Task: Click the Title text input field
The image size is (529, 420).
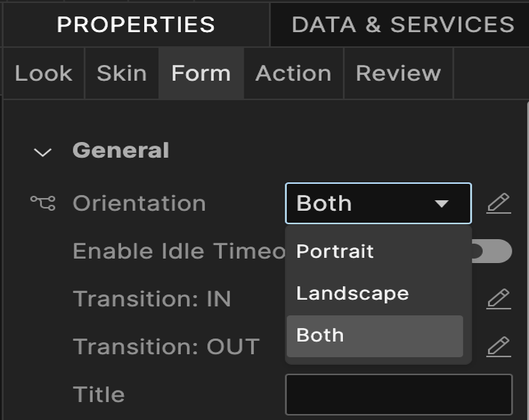Action: [398, 395]
